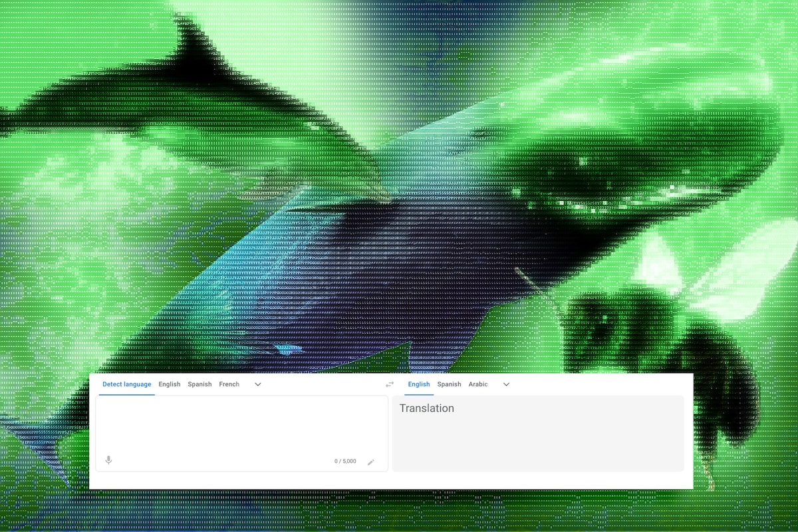Set target language to English
798x532 pixels.
pyautogui.click(x=419, y=384)
